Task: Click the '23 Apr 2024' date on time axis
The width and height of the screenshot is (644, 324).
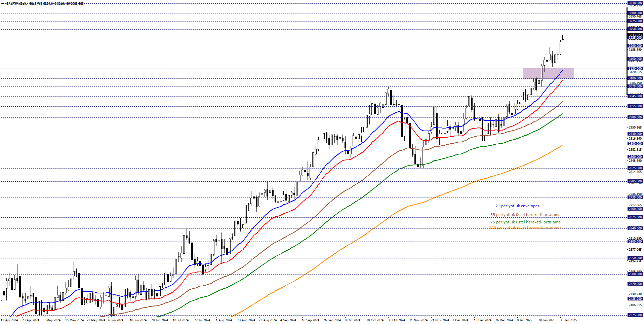Action: pyautogui.click(x=31, y=320)
